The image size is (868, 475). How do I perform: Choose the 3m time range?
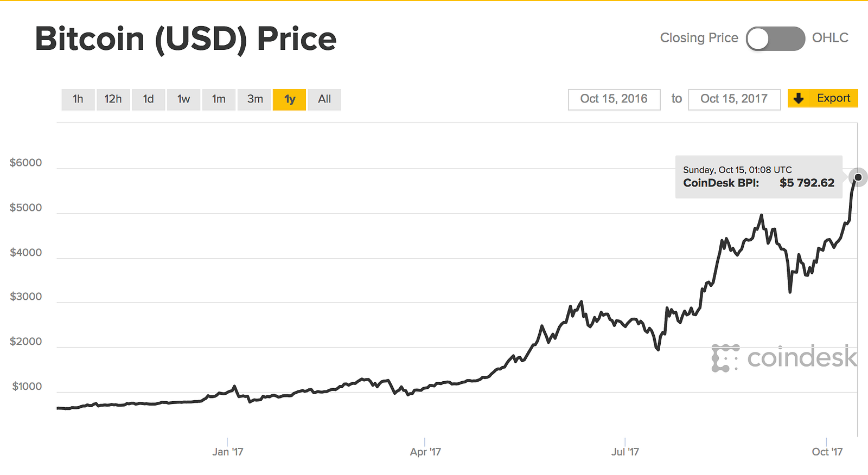coord(254,99)
